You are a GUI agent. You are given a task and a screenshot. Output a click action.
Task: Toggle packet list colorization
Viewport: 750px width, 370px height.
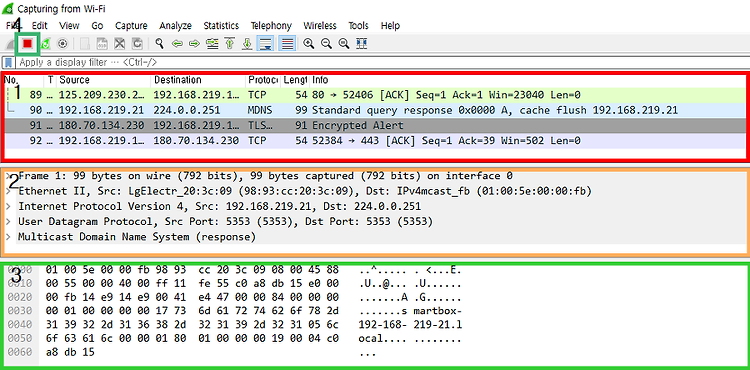click(x=287, y=44)
